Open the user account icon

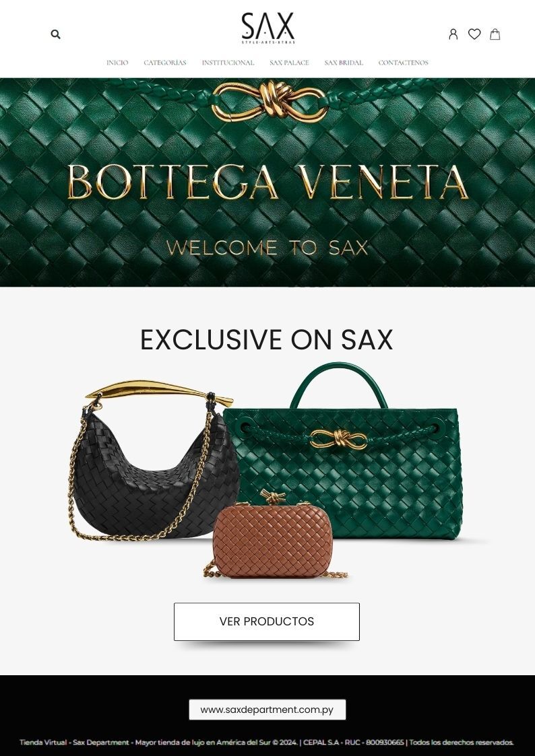(x=453, y=34)
